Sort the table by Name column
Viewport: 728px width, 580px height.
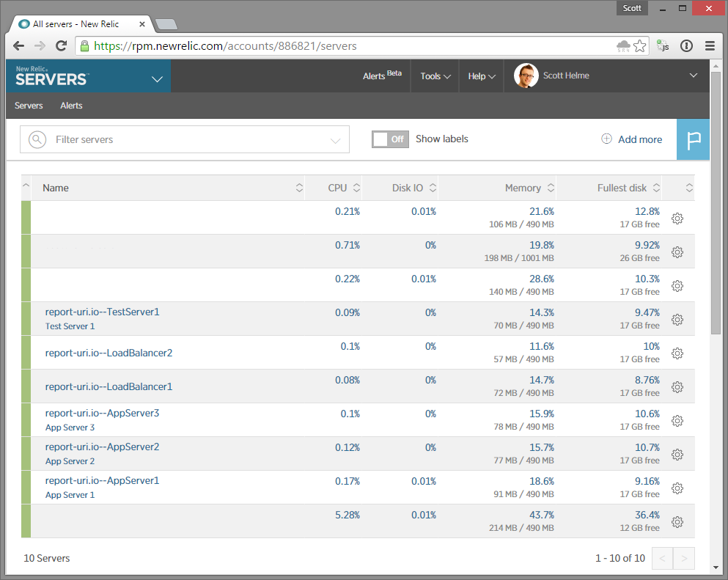pyautogui.click(x=299, y=188)
